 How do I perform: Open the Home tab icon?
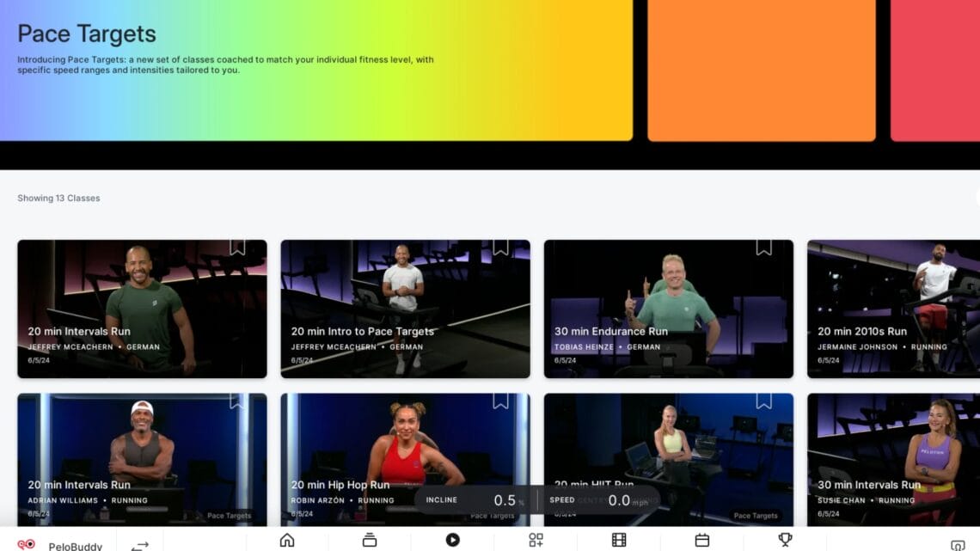[287, 540]
